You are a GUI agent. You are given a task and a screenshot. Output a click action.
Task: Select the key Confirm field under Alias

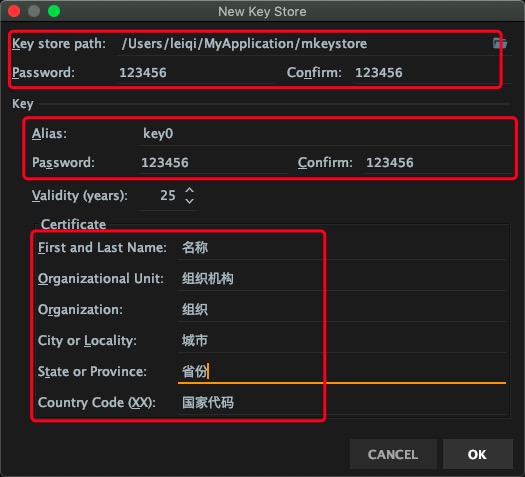[437, 163]
